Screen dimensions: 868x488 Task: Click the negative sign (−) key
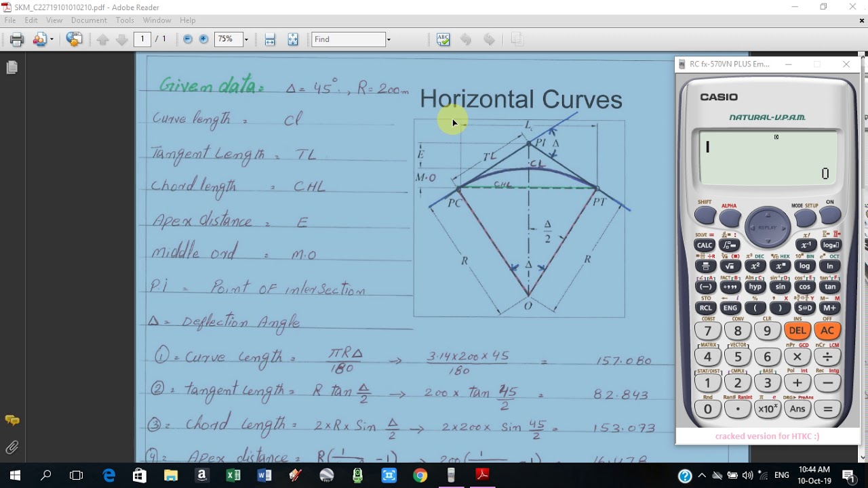[x=705, y=287]
